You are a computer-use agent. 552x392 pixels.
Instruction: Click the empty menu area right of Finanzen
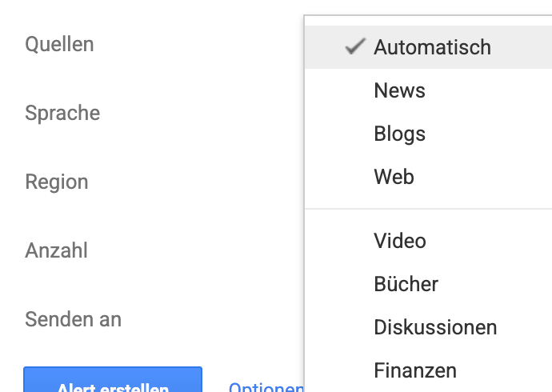(508, 370)
